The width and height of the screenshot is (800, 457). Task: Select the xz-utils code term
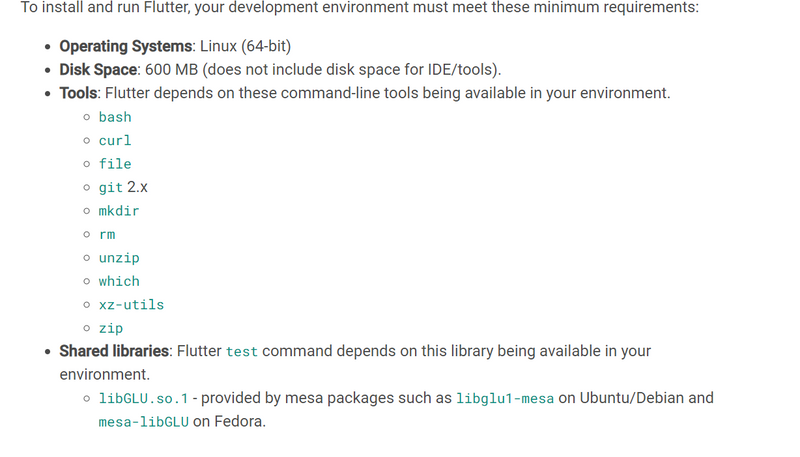[131, 305]
